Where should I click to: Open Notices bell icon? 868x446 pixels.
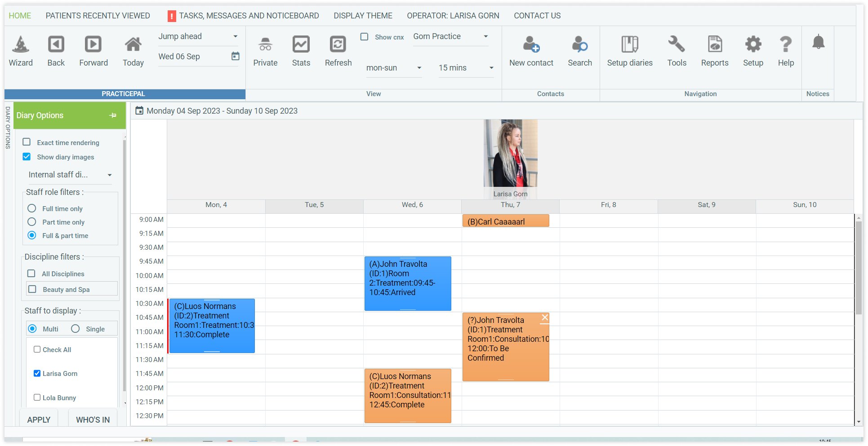(818, 42)
